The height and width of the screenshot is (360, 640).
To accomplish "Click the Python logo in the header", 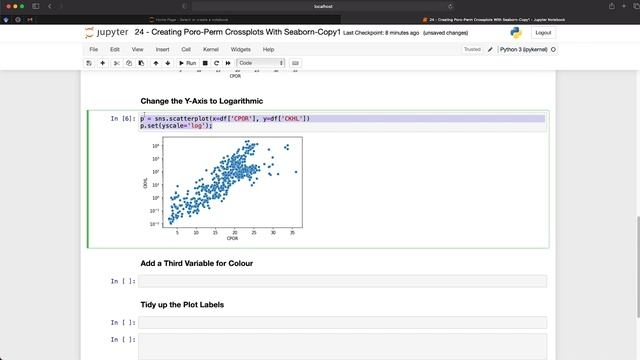I will pos(516,33).
